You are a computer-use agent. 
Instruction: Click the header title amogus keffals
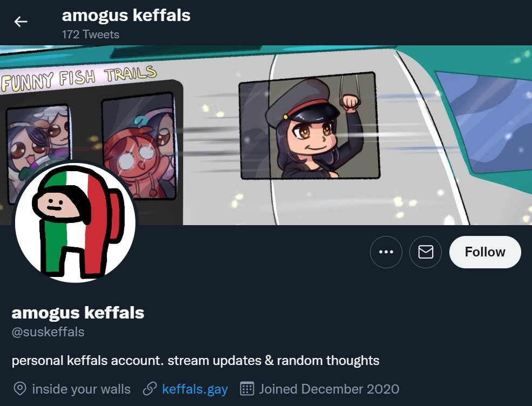click(x=126, y=16)
